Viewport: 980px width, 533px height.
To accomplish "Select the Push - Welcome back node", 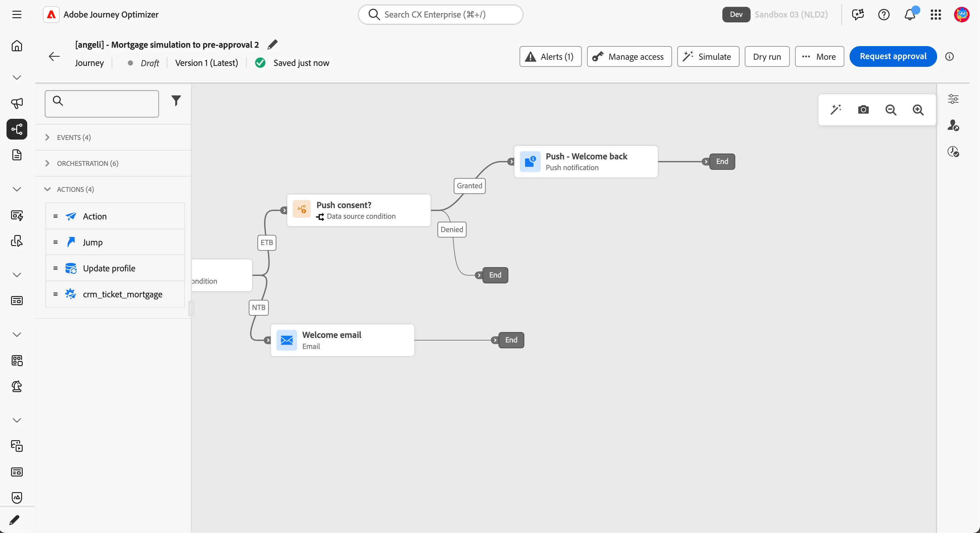I will (586, 162).
